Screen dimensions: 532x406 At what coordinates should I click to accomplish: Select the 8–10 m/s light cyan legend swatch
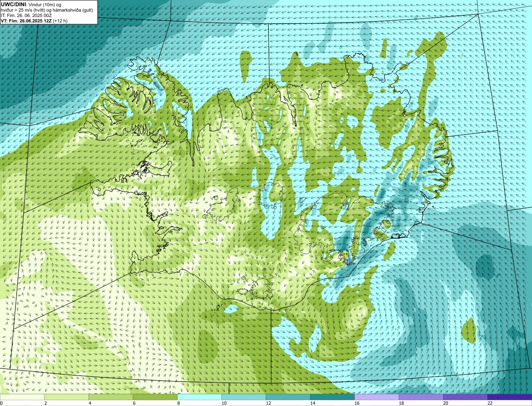tap(199, 397)
